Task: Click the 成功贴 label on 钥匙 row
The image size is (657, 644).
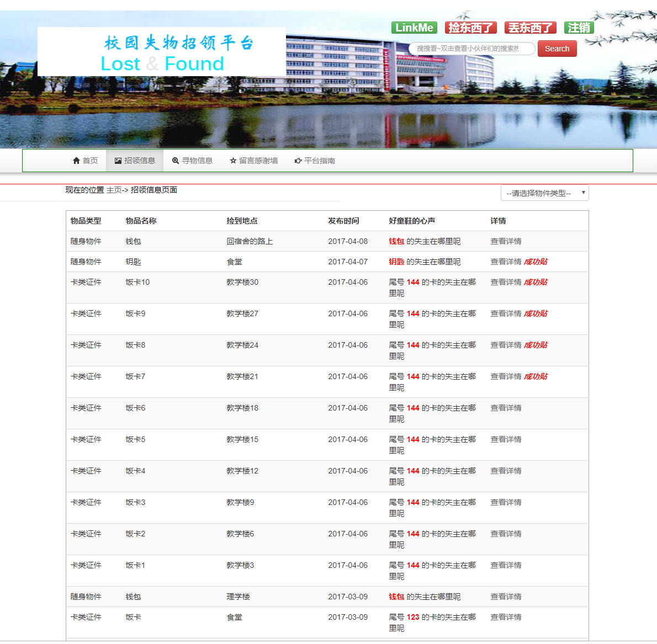Action: 536,262
